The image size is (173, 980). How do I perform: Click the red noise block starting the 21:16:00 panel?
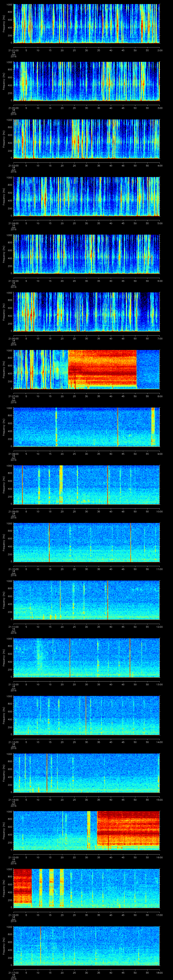[x=22, y=888]
